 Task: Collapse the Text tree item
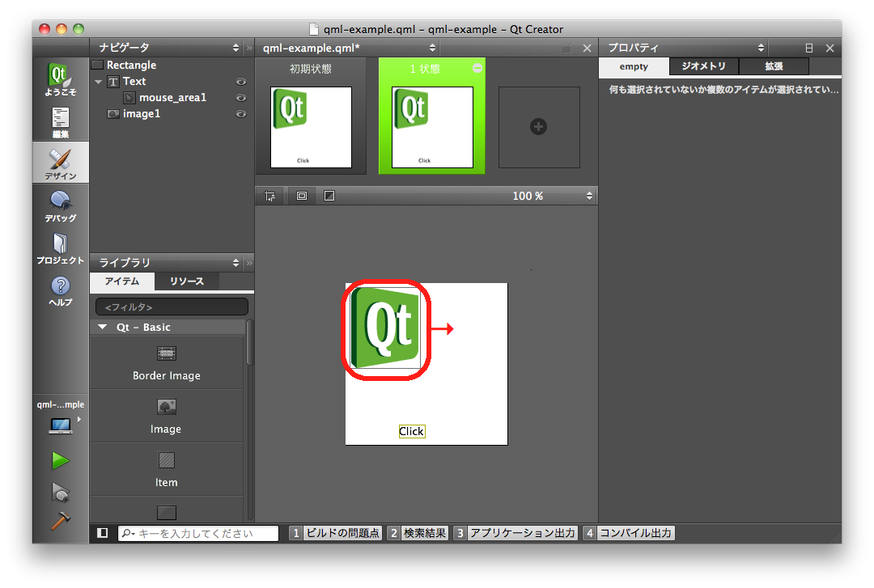click(x=99, y=82)
